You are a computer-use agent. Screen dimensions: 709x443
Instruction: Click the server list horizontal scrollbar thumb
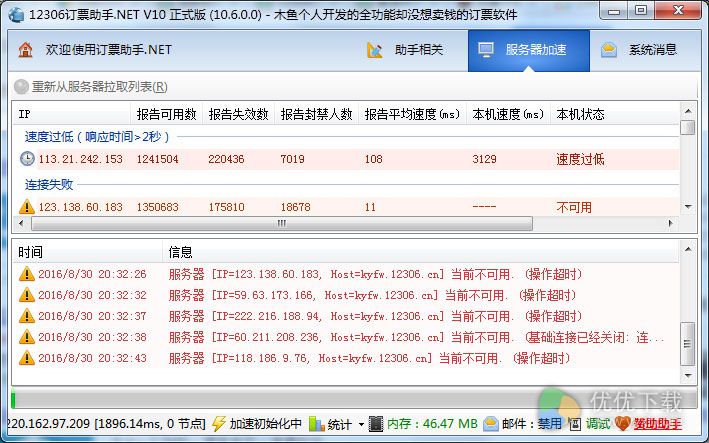click(282, 223)
